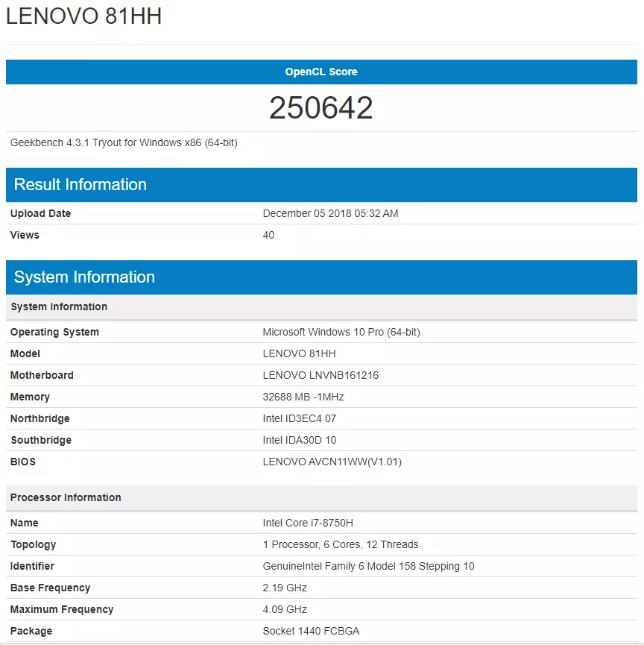
Task: Click the Model value LENOVO 81HH
Action: tap(300, 353)
